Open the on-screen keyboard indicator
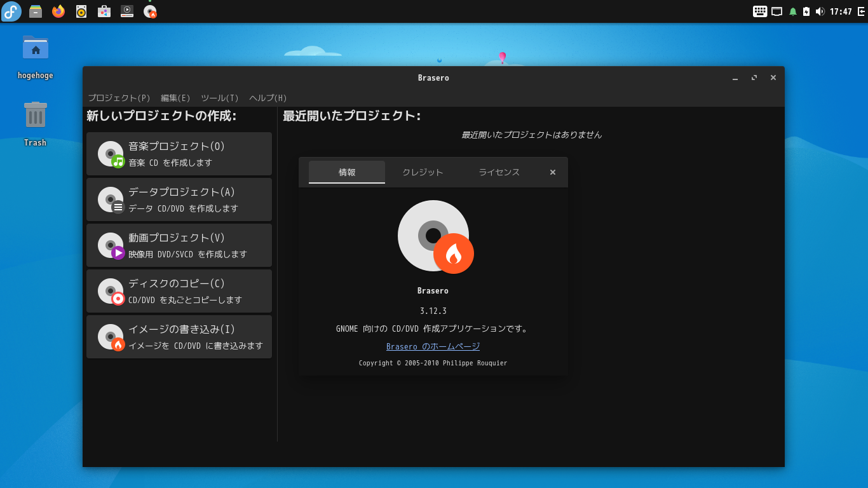Screen dimensions: 868x488 (760, 11)
